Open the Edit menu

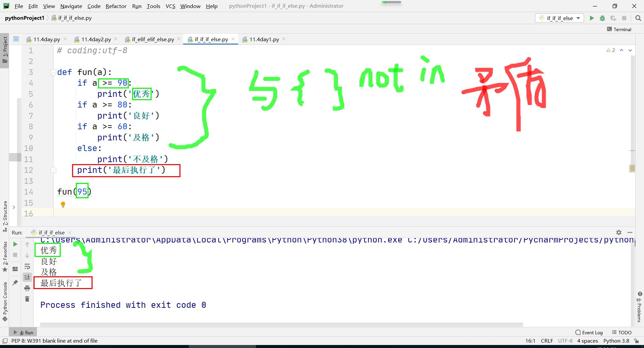[x=33, y=6]
